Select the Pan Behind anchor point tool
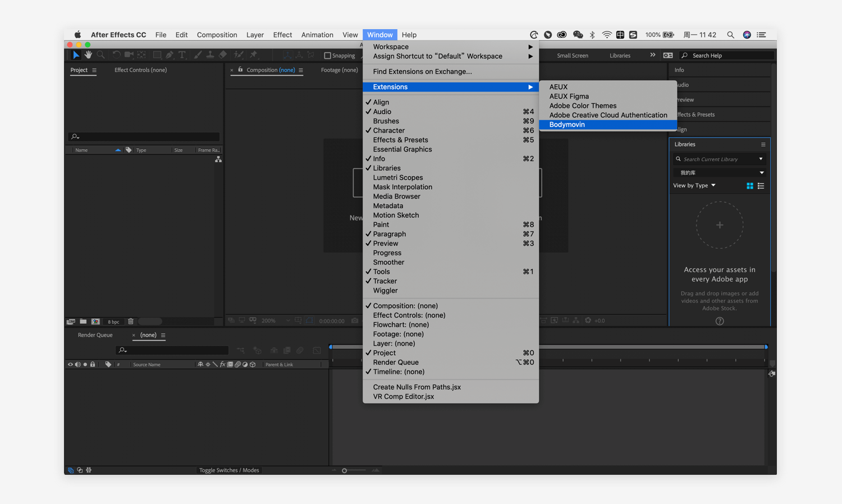The height and width of the screenshot is (504, 842). click(x=142, y=55)
